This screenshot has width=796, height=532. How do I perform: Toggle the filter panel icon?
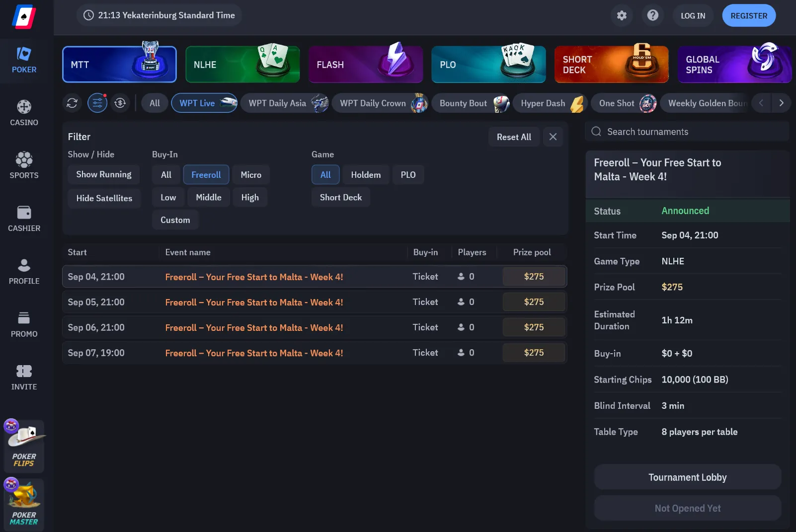coord(97,103)
